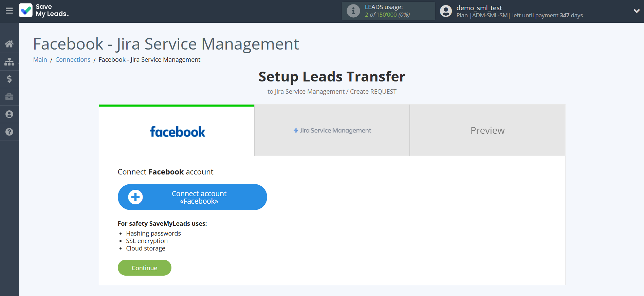Viewport: 644px width, 296px height.
Task: Open Connections sitemap icon in sidebar
Action: (9, 61)
